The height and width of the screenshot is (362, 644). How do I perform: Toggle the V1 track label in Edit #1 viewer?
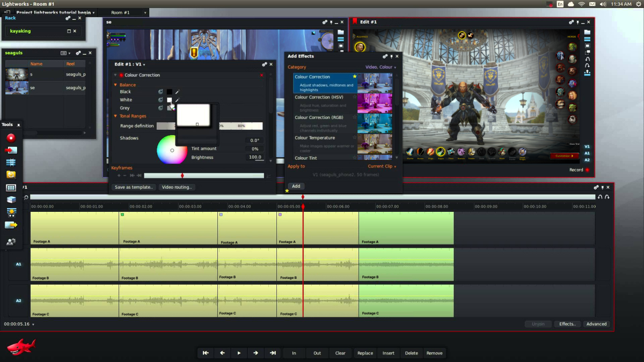tap(587, 146)
